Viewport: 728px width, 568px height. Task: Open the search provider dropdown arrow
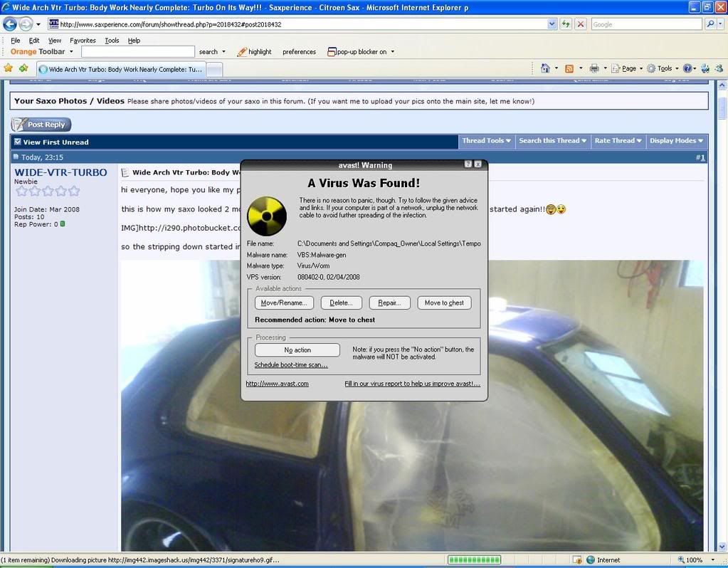point(721,23)
